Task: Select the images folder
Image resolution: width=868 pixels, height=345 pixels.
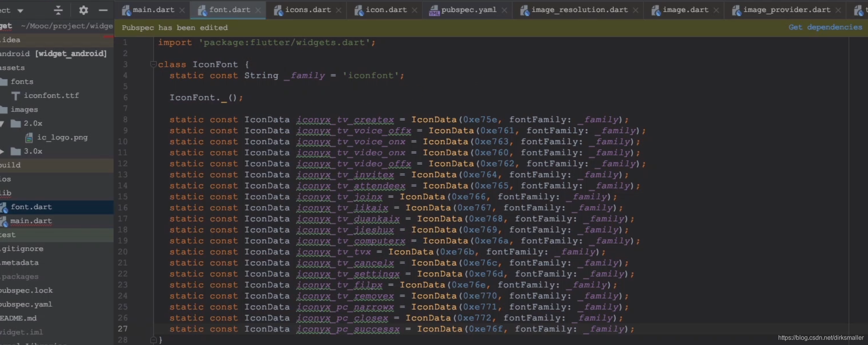Action: point(24,110)
